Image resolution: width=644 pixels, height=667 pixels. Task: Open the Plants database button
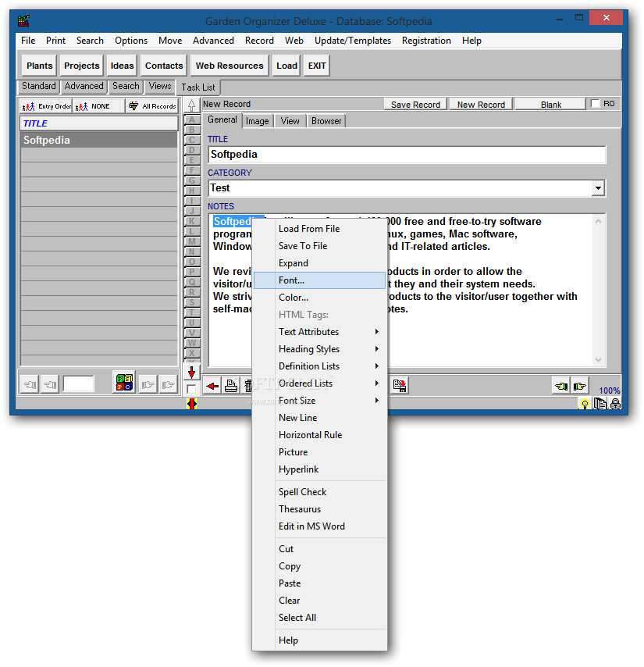[x=40, y=66]
